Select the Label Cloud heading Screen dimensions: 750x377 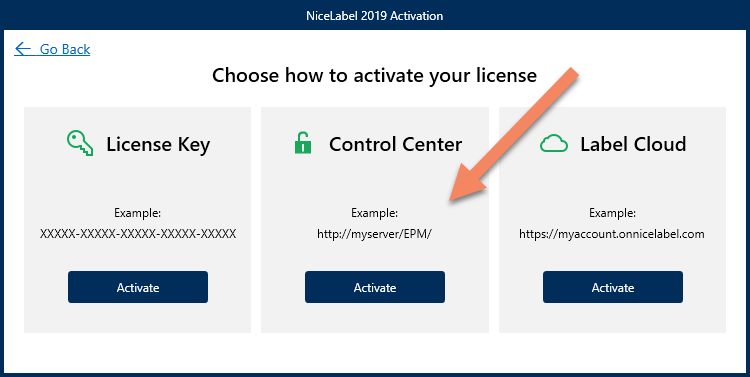coord(633,144)
